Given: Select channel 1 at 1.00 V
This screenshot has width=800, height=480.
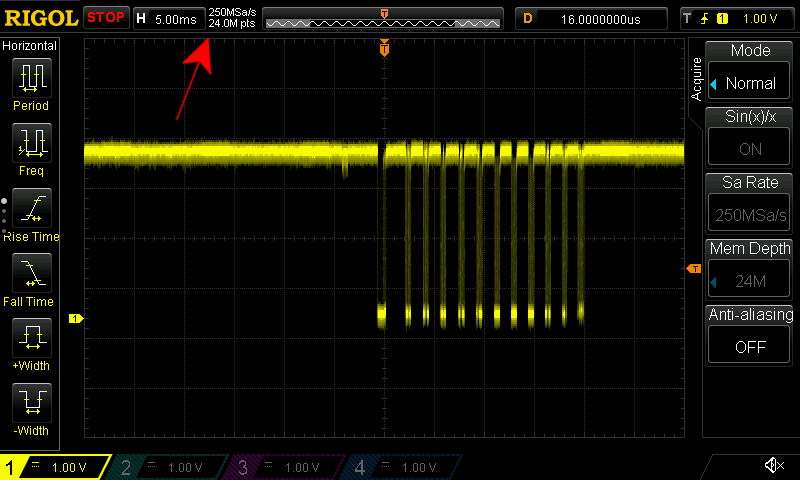Looking at the screenshot, I should pyautogui.click(x=55, y=467).
